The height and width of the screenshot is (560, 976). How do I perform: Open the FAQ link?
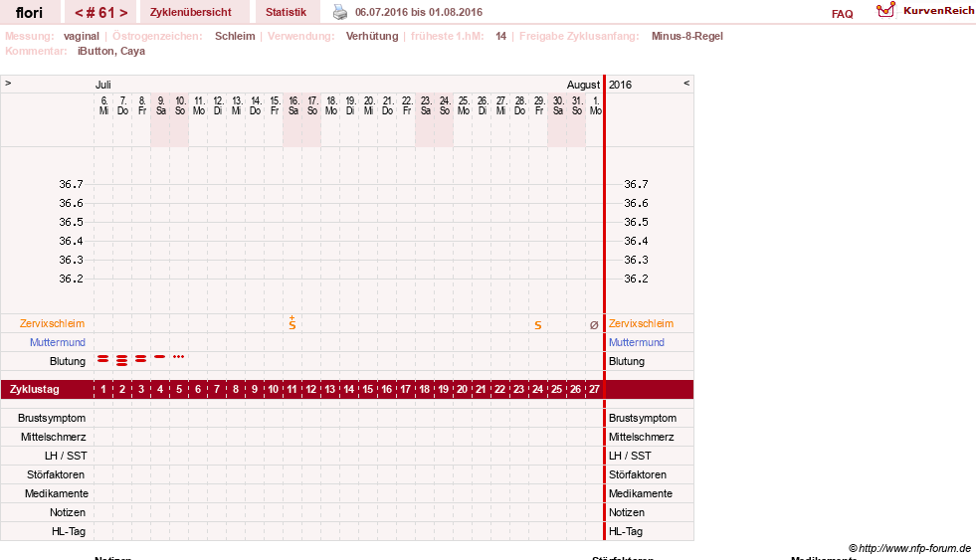tap(842, 14)
